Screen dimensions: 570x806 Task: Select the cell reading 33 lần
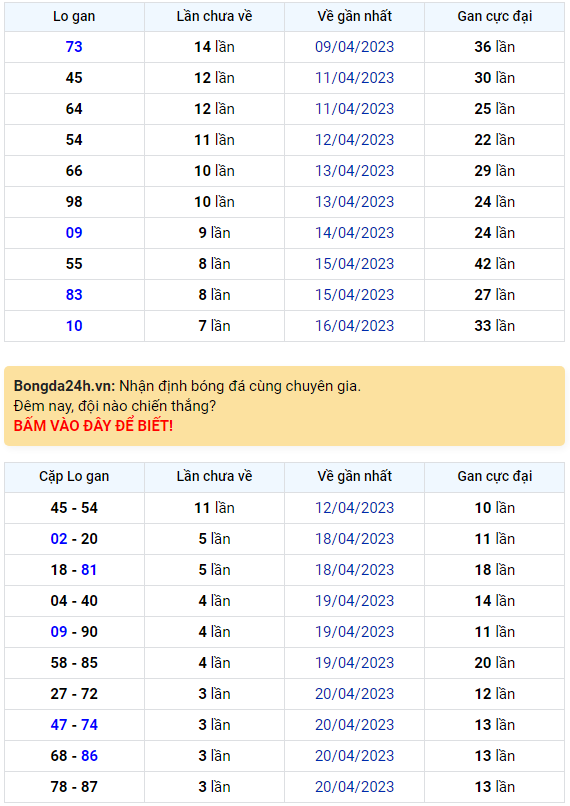494,326
